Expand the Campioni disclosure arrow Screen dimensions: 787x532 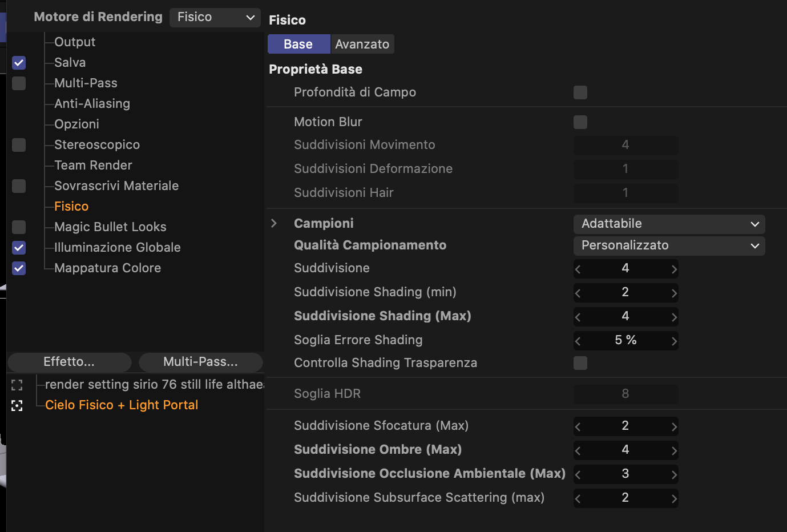click(x=274, y=223)
